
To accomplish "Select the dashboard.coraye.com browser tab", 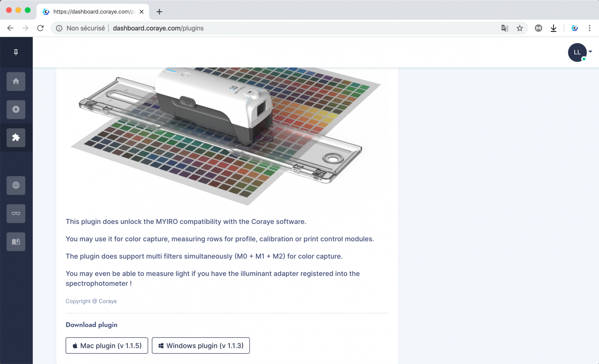I will point(93,12).
